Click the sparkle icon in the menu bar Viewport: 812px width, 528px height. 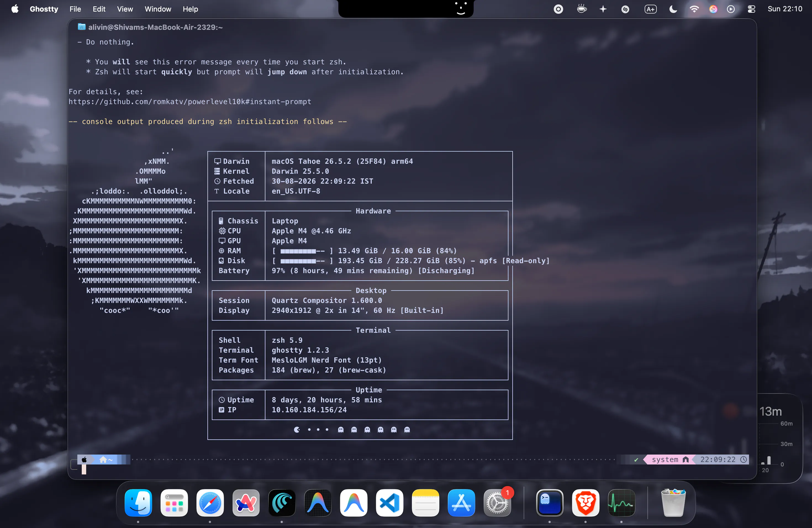[x=603, y=9]
